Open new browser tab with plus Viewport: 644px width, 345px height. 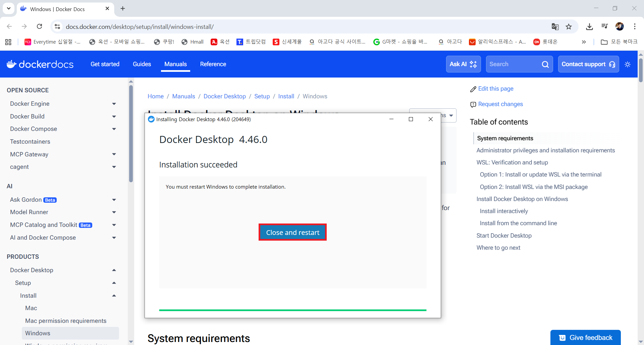click(123, 8)
